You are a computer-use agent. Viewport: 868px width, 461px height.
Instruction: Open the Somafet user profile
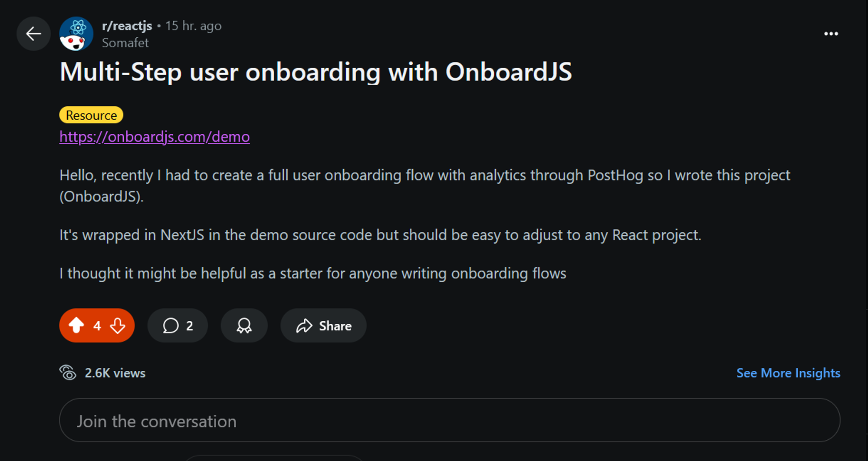pos(125,43)
